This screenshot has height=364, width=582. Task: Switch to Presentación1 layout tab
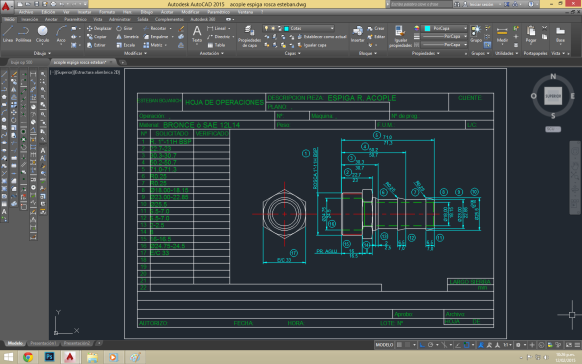pos(43,343)
